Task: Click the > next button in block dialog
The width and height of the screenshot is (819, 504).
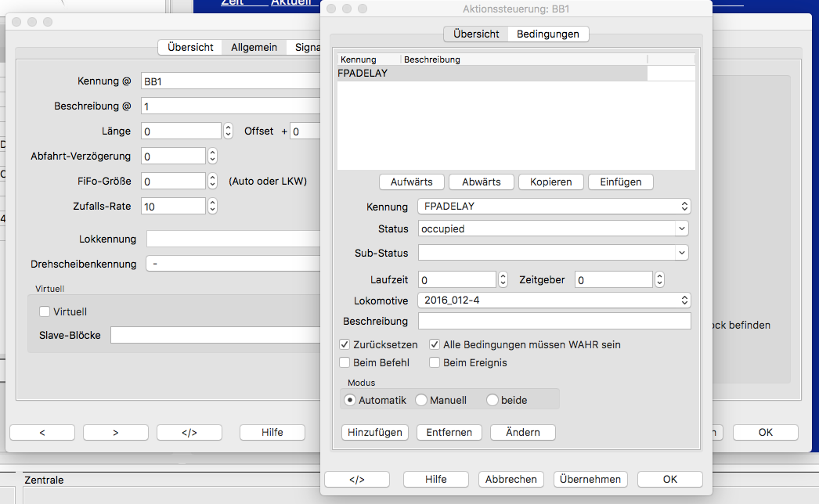Action: [x=115, y=432]
